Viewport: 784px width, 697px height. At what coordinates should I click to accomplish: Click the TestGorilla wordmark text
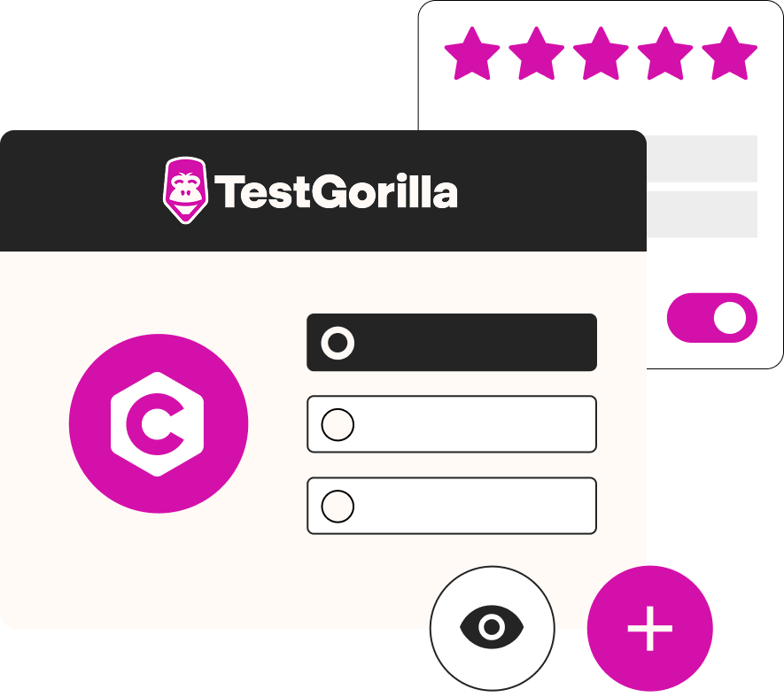point(336,191)
